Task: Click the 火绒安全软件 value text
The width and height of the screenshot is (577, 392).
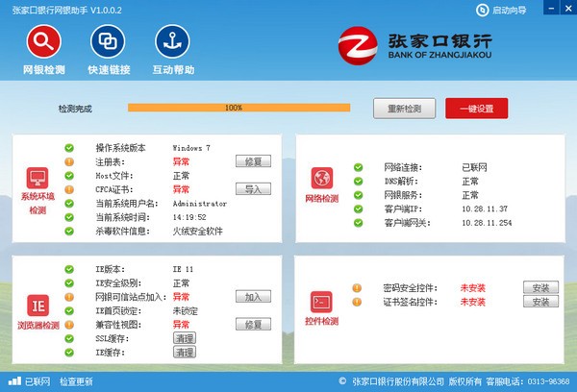Action: [197, 232]
